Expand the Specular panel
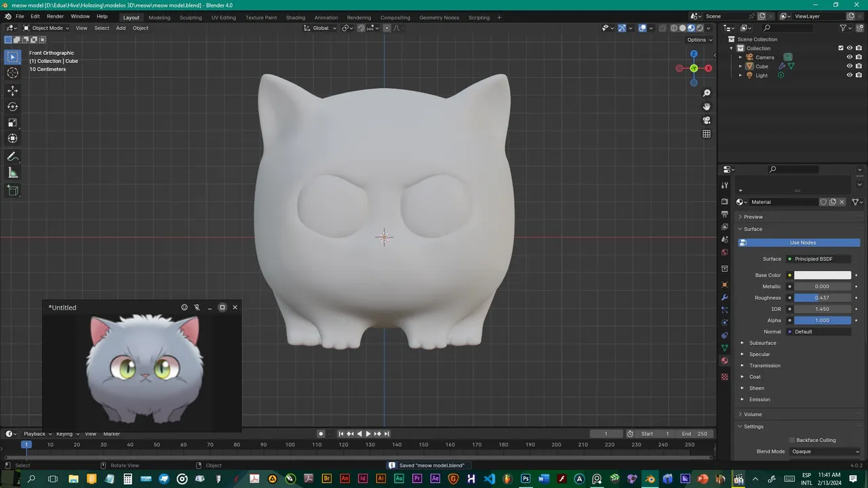Image resolution: width=868 pixels, height=488 pixels. [759, 354]
